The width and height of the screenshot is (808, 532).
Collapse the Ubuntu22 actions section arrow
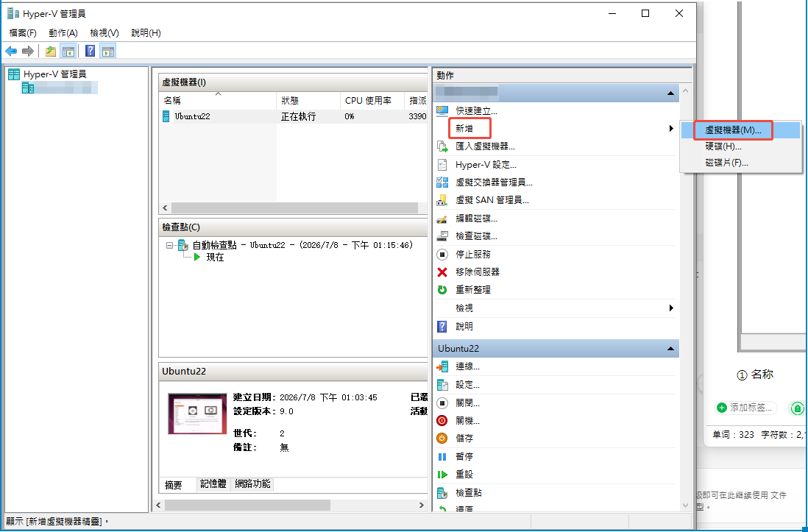tap(670, 349)
